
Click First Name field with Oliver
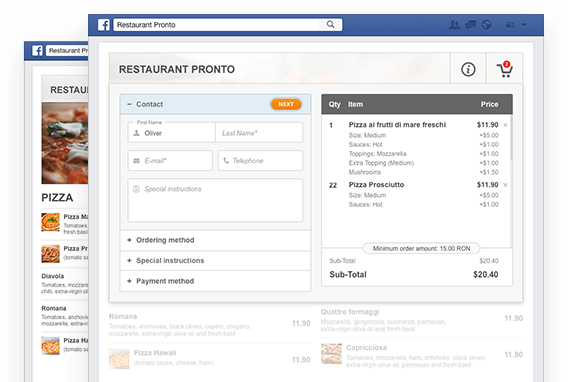click(x=171, y=133)
